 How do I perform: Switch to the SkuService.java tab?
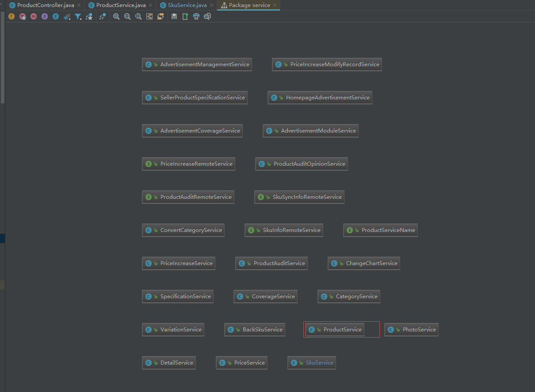tap(186, 6)
